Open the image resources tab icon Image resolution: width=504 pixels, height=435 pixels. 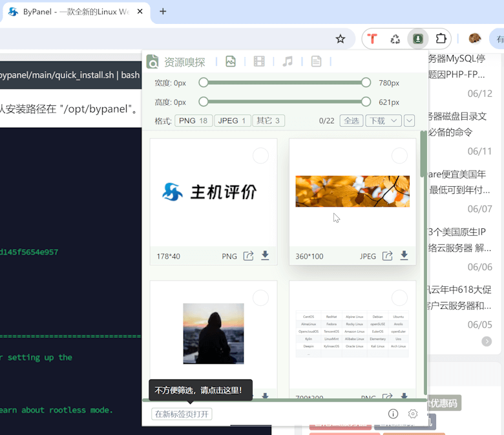pos(231,61)
